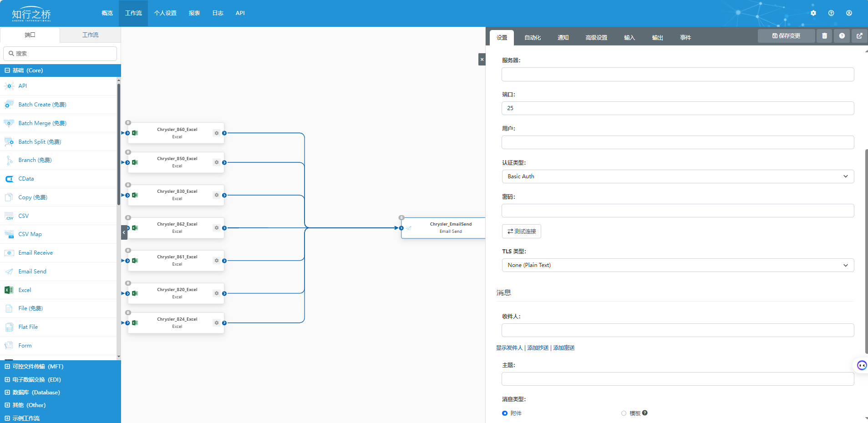This screenshot has height=423, width=868.
Task: Click the 添加抄送 link
Action: coord(538,348)
